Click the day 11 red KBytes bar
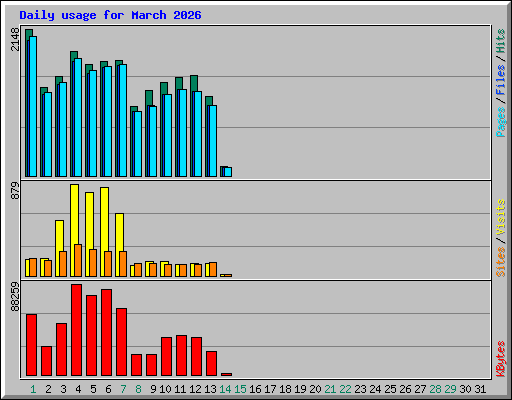 pos(182,356)
